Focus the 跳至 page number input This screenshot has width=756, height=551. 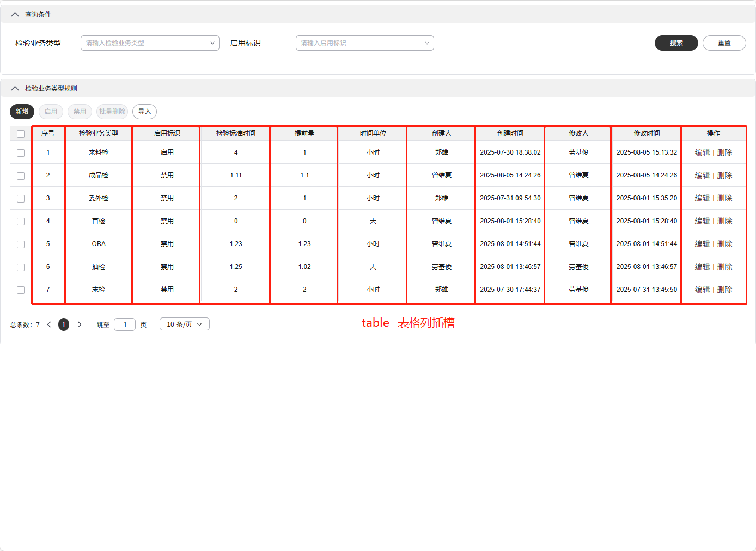pos(125,325)
